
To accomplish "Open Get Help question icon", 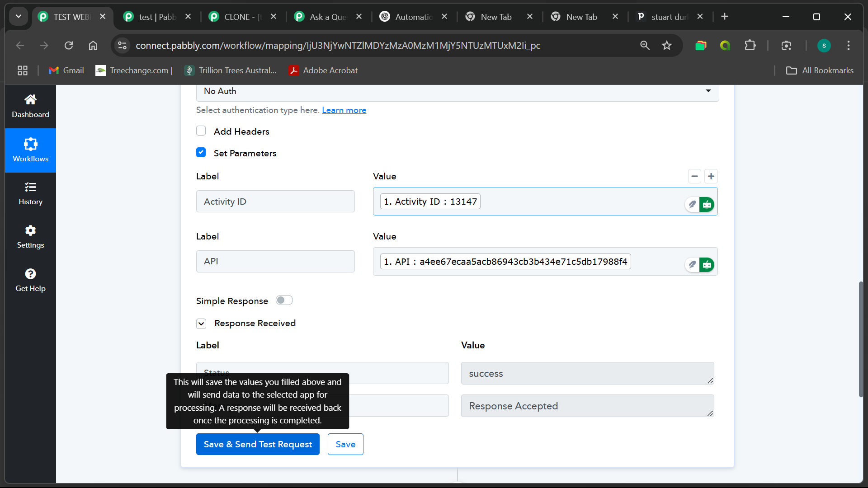I will pyautogui.click(x=30, y=274).
